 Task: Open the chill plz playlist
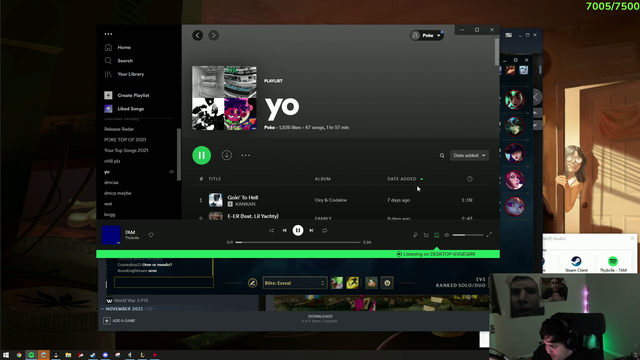click(112, 161)
